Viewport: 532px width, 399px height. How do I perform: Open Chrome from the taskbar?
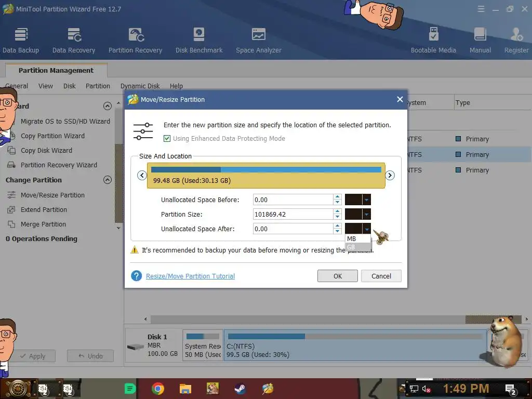click(x=158, y=389)
